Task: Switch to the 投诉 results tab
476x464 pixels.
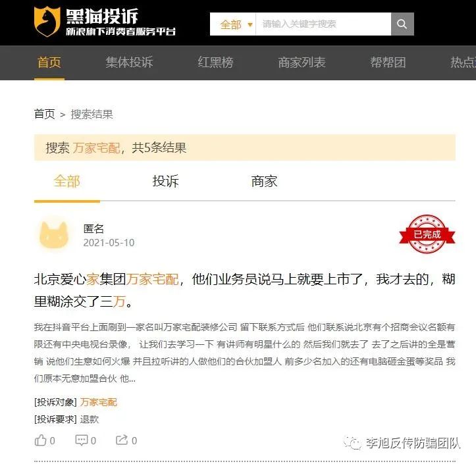Action: click(165, 181)
